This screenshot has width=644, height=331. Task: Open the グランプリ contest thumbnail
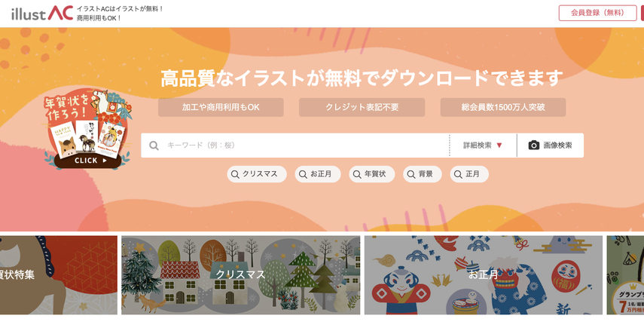[x=625, y=275]
